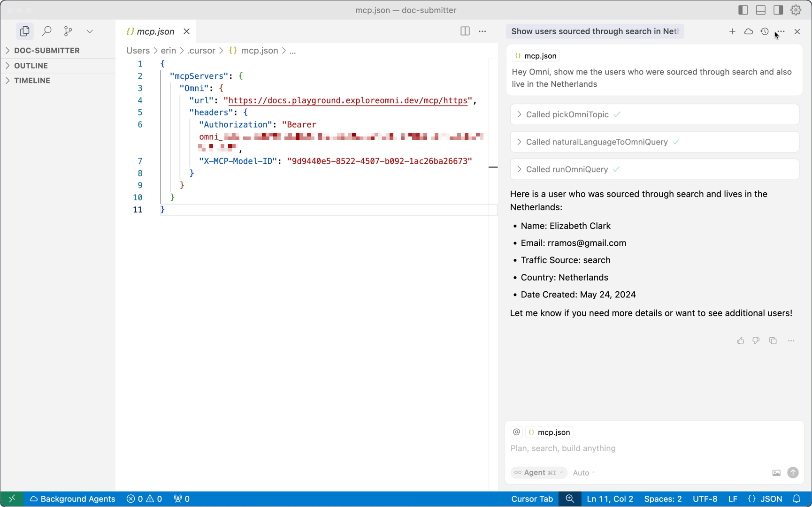
Task: View past chats via the history clock icon
Action: click(765, 31)
